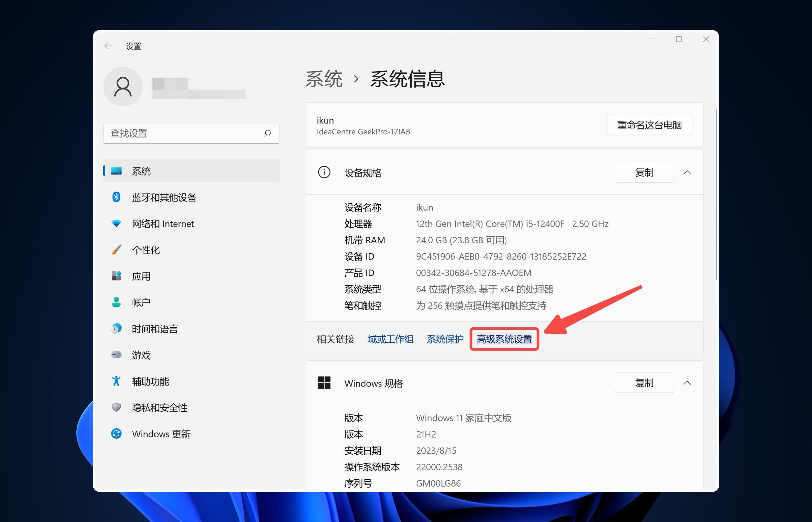Click the 辅助功能 accessibility figure icon

[116, 381]
